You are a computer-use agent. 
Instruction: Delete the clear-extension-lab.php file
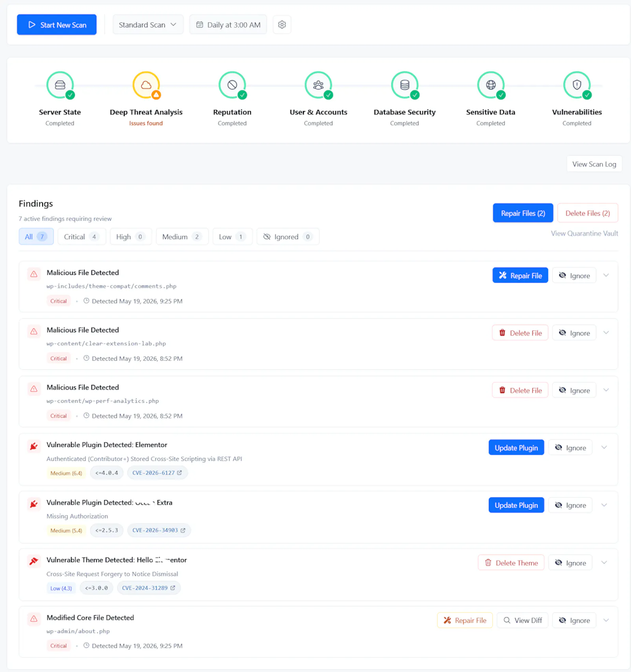[x=520, y=333]
